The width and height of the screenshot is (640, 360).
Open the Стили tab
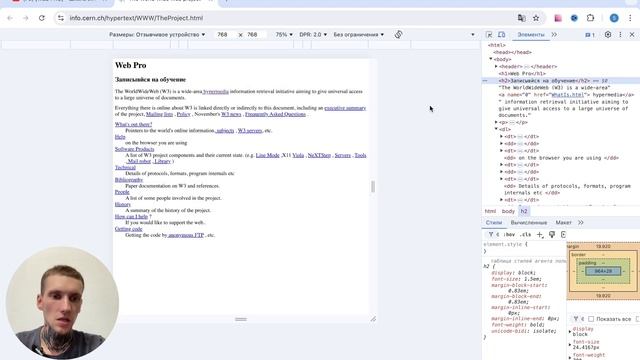point(494,222)
